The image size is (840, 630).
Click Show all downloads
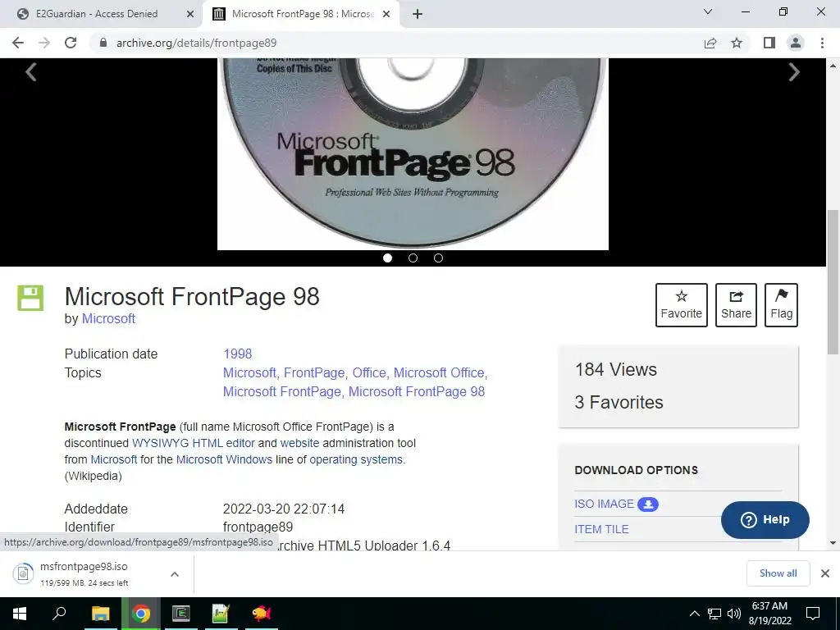[x=778, y=573]
